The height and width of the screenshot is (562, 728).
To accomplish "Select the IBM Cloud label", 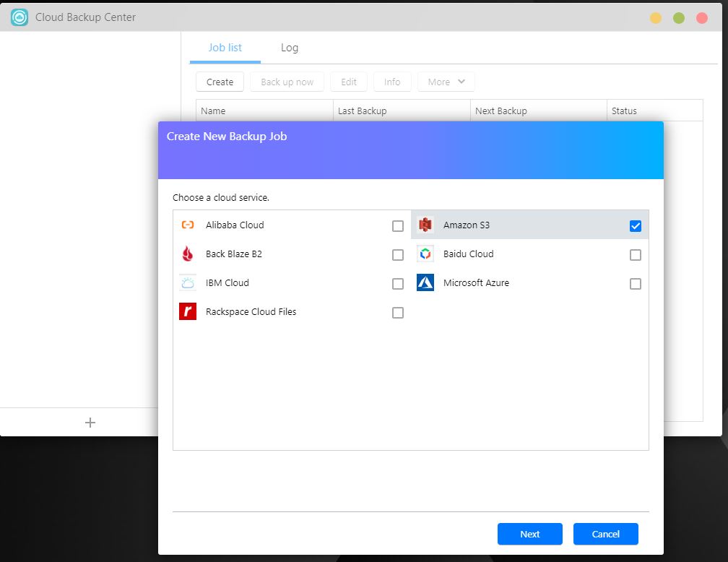I will 227,283.
